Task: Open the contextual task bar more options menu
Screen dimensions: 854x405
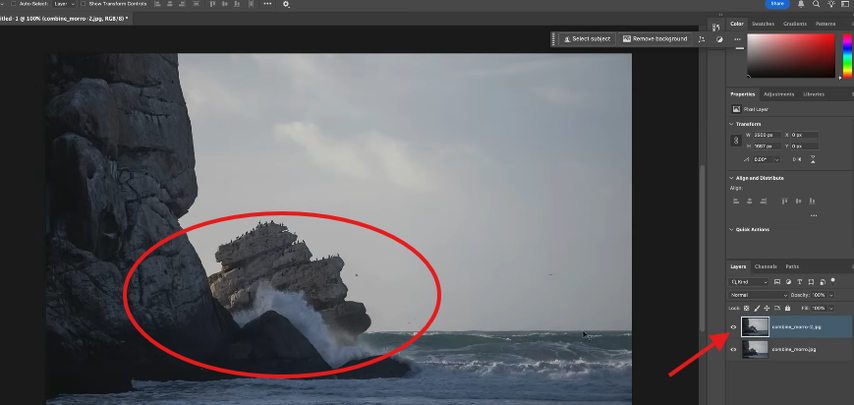Action: pos(737,39)
